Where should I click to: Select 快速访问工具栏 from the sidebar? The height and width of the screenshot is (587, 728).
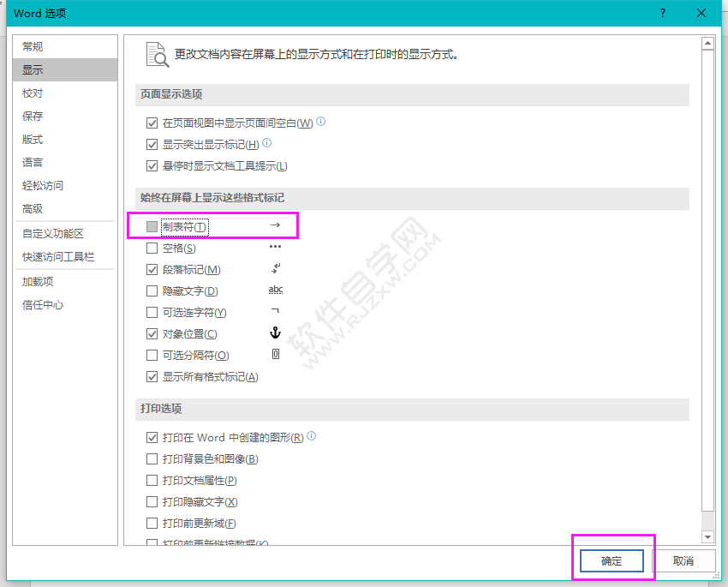[x=56, y=255]
